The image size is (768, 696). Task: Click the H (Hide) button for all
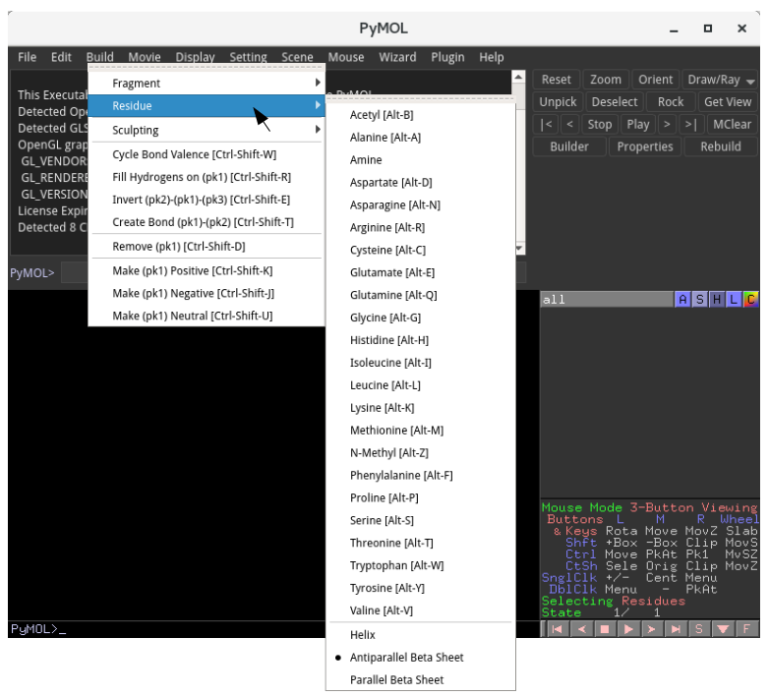coord(716,299)
